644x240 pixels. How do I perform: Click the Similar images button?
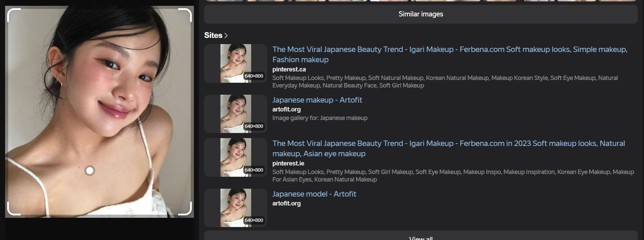[x=420, y=14]
